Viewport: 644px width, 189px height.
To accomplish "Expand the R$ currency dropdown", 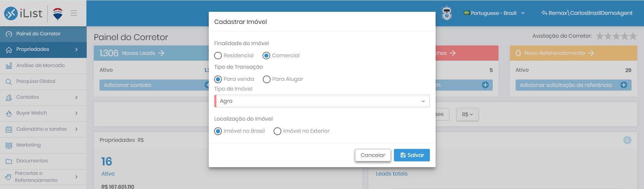I will [467, 115].
